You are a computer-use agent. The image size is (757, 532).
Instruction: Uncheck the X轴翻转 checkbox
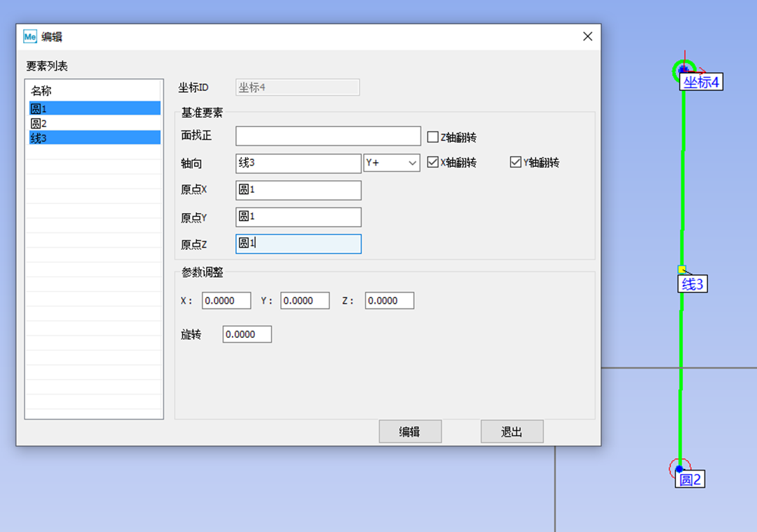point(433,162)
